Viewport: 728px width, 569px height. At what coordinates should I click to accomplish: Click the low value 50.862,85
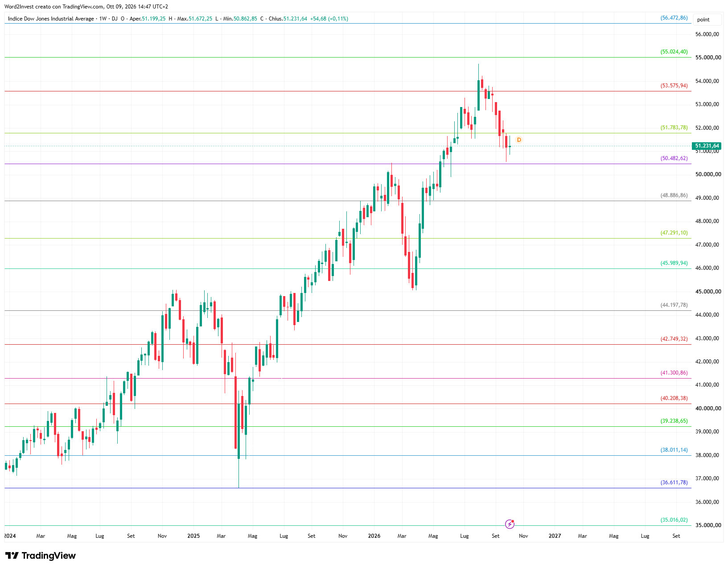click(246, 19)
